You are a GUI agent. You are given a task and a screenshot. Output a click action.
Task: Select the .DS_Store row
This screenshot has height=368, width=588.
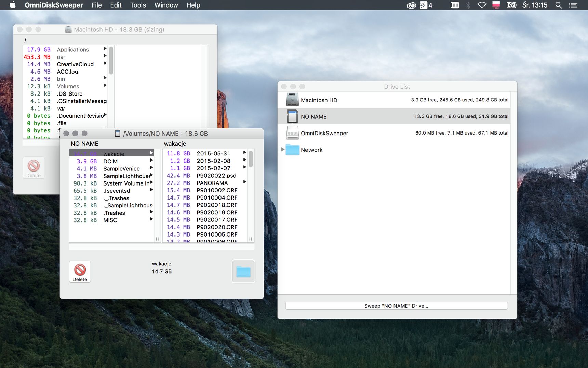pos(65,93)
